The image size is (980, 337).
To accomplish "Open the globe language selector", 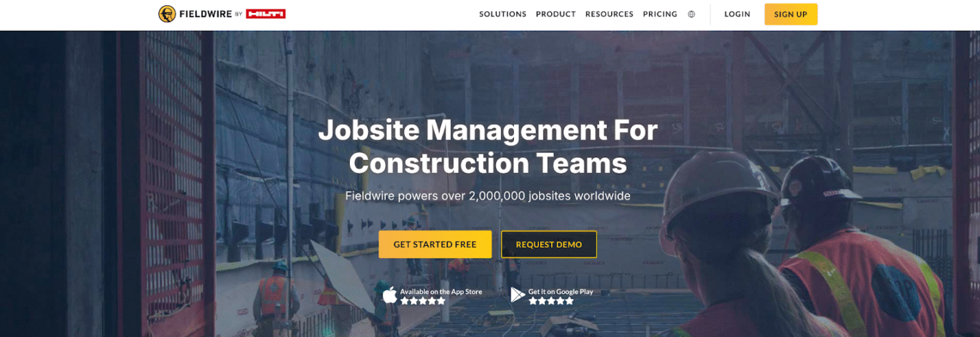I will [x=691, y=14].
